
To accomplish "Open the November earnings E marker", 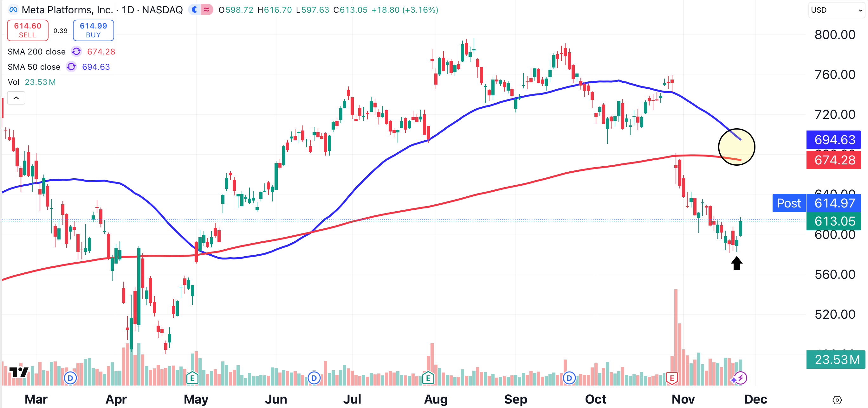I will (671, 378).
